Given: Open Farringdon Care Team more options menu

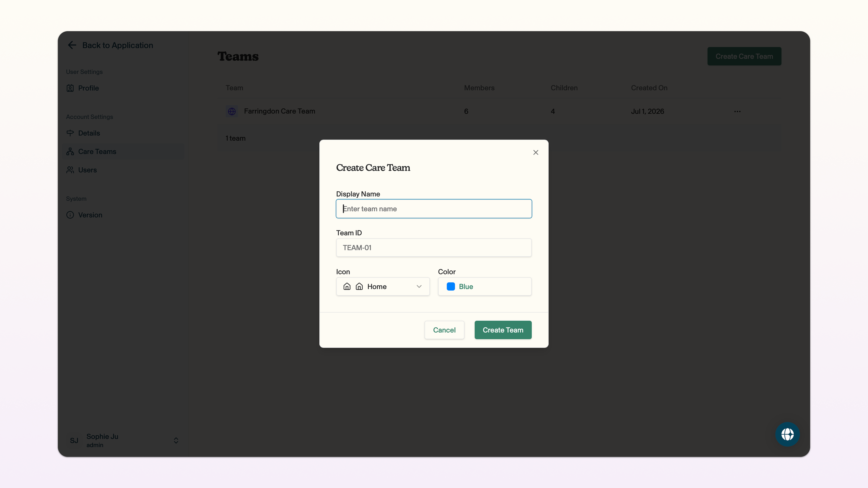Looking at the screenshot, I should click(x=737, y=111).
